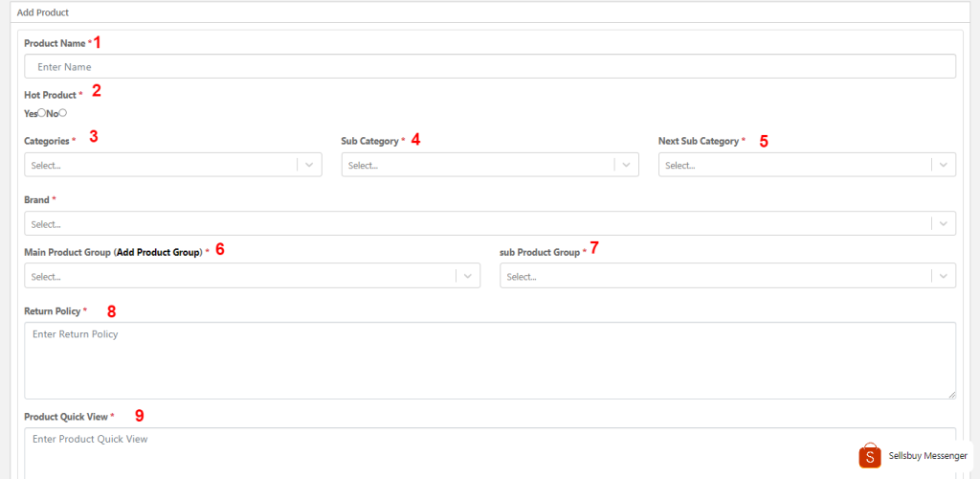This screenshot has height=479, width=980.
Task: Open the Brand select box
Action: tap(490, 223)
